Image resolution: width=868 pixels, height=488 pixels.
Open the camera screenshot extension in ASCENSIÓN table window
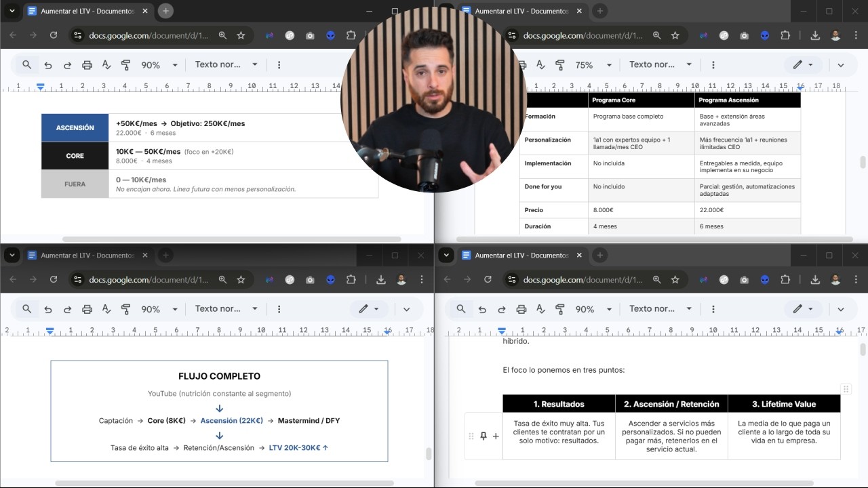tap(310, 35)
